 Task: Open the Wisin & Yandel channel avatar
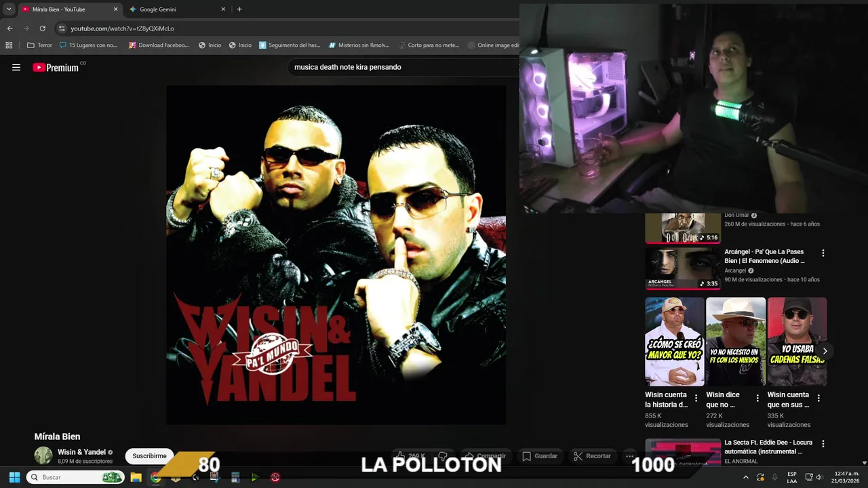pyautogui.click(x=43, y=455)
